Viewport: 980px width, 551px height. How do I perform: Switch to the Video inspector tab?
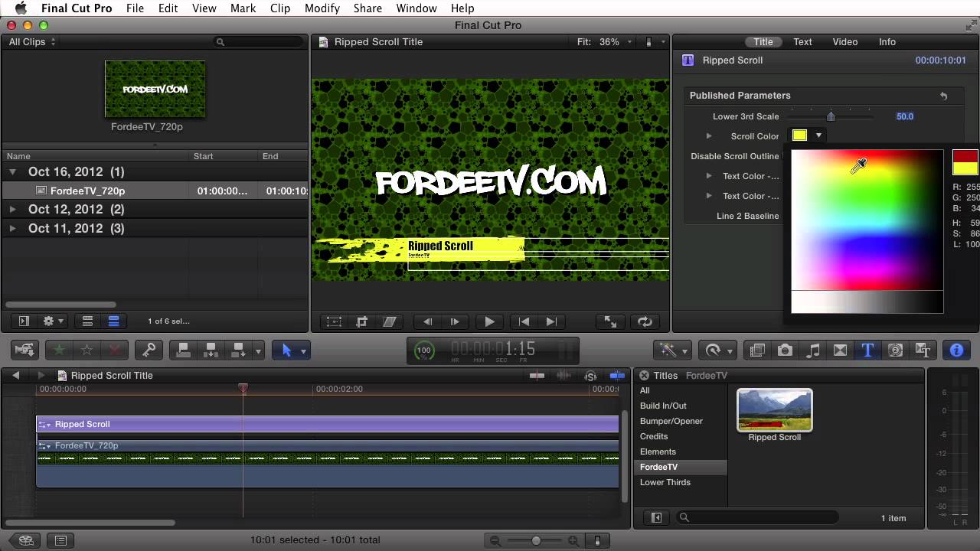[845, 42]
